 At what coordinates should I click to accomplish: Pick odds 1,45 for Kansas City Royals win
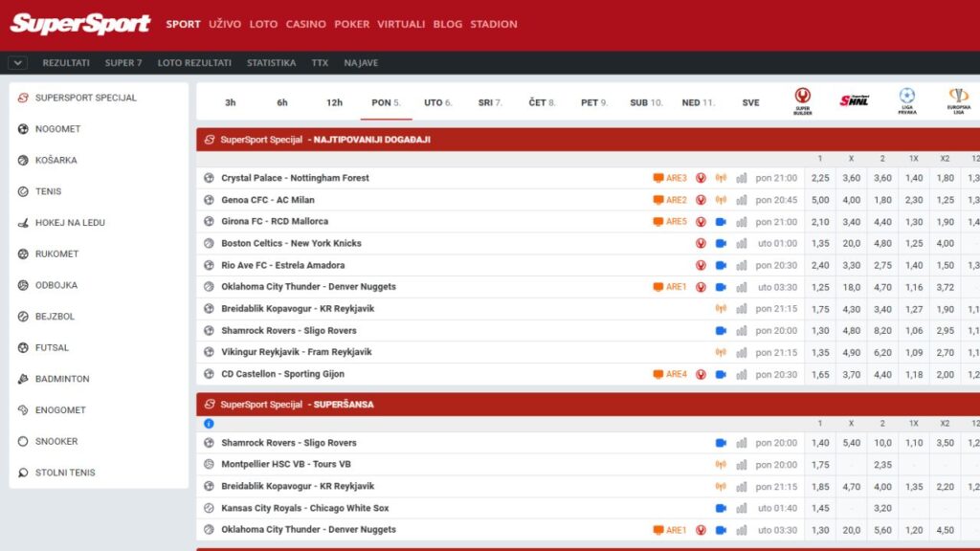coord(820,509)
